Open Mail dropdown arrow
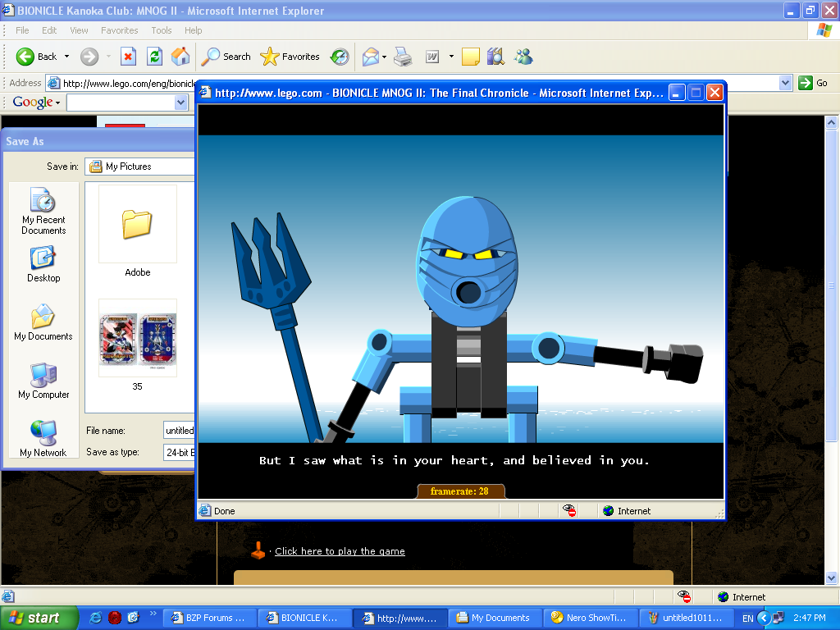Screen dimensions: 840x630 point(384,57)
